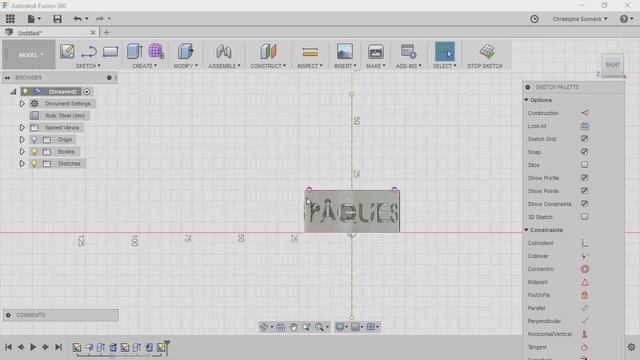Toggle visibility bulb for Origin folder
Viewport: 640px width, 360px height.
click(x=34, y=140)
